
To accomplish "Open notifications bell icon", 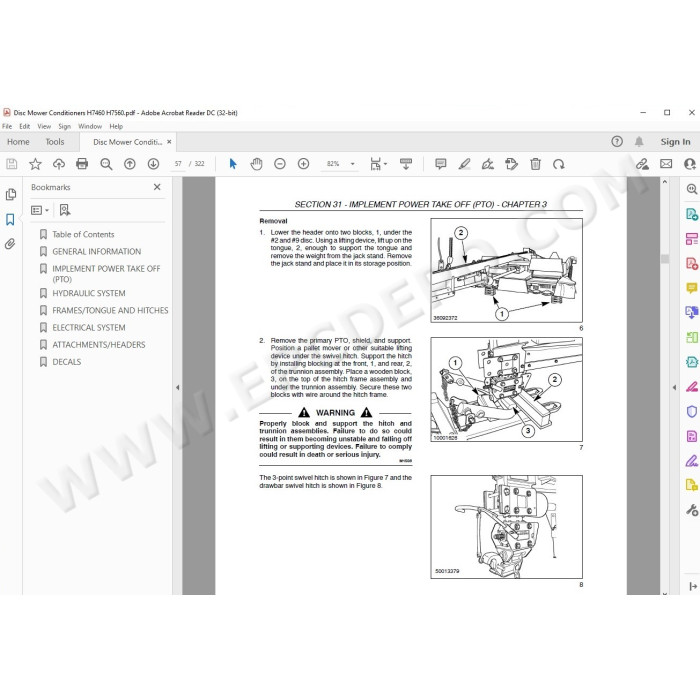I will (639, 142).
